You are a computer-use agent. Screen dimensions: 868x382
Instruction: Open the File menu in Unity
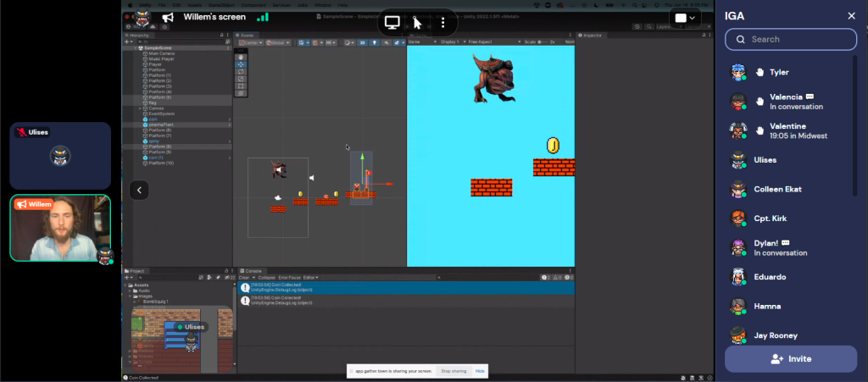(x=162, y=5)
